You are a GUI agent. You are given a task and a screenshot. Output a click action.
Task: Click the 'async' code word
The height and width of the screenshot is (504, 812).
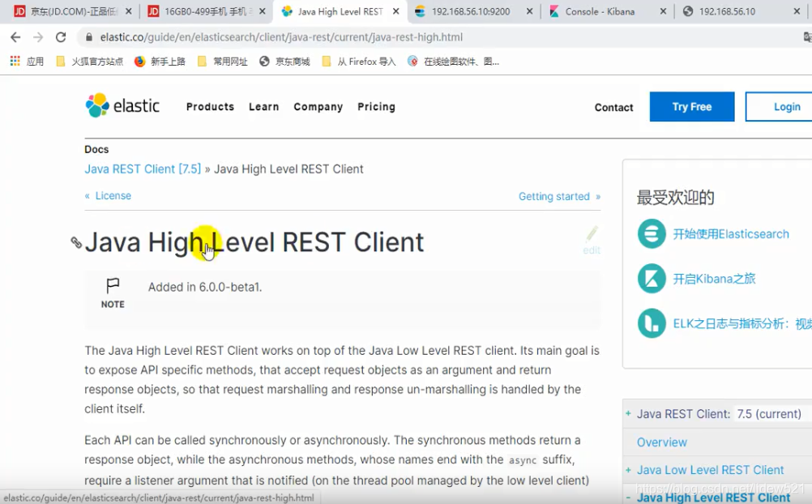pyautogui.click(x=523, y=460)
